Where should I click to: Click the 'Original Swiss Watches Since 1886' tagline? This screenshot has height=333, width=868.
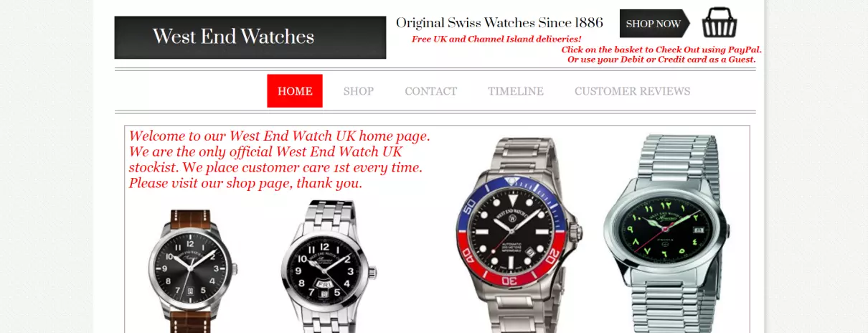pyautogui.click(x=500, y=23)
